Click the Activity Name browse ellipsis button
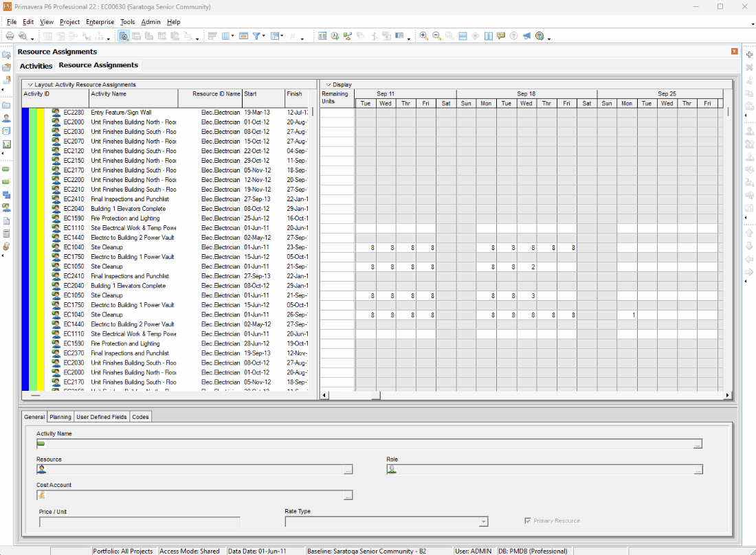The width and height of the screenshot is (756, 555). click(697, 444)
